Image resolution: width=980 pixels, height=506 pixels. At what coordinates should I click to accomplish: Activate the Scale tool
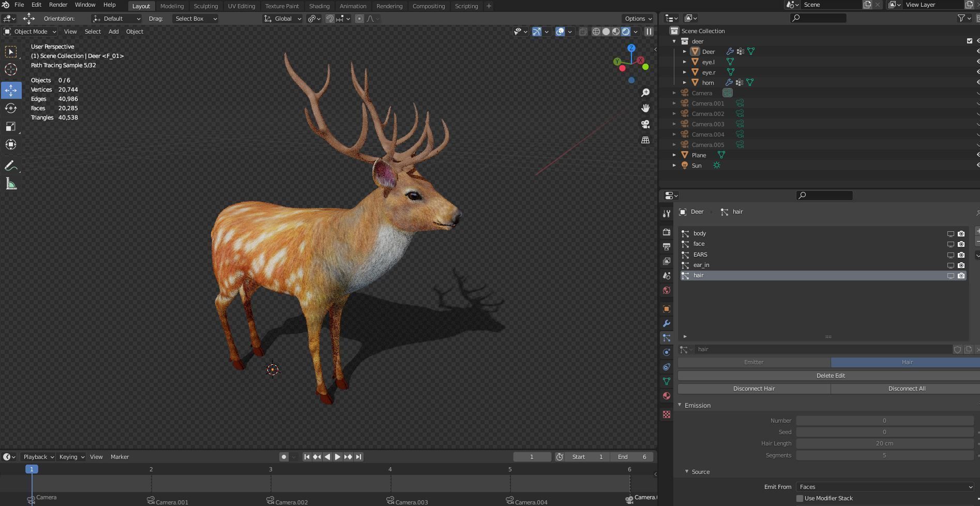[11, 127]
